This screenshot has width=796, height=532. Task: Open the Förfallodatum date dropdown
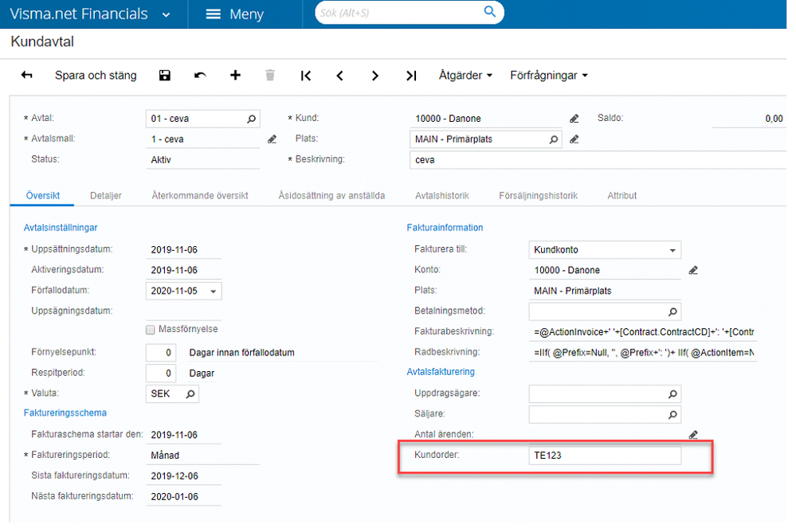click(214, 291)
